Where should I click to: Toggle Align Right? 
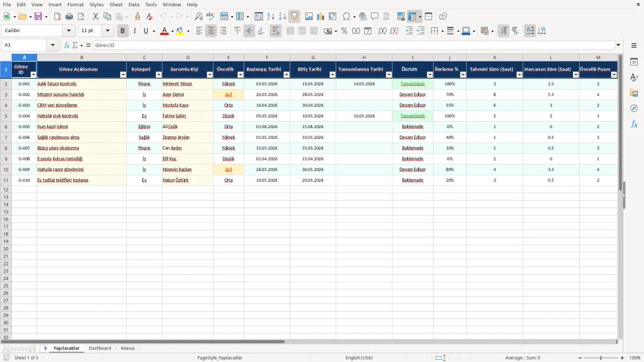click(x=223, y=31)
